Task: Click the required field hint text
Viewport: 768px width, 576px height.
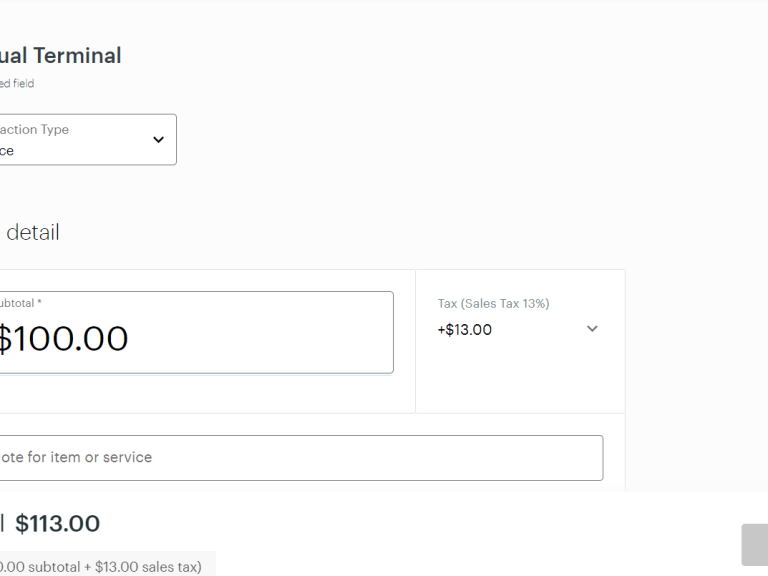Action: point(16,84)
